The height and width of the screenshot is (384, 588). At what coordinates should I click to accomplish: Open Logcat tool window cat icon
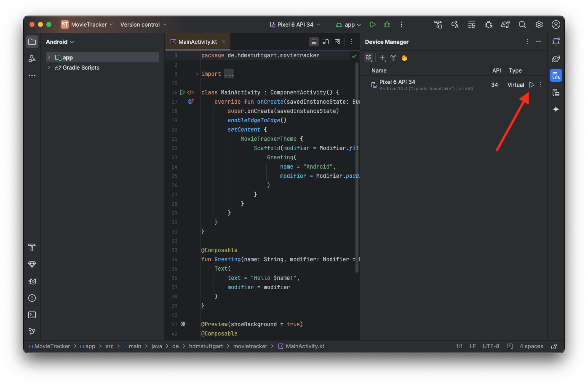(x=32, y=281)
